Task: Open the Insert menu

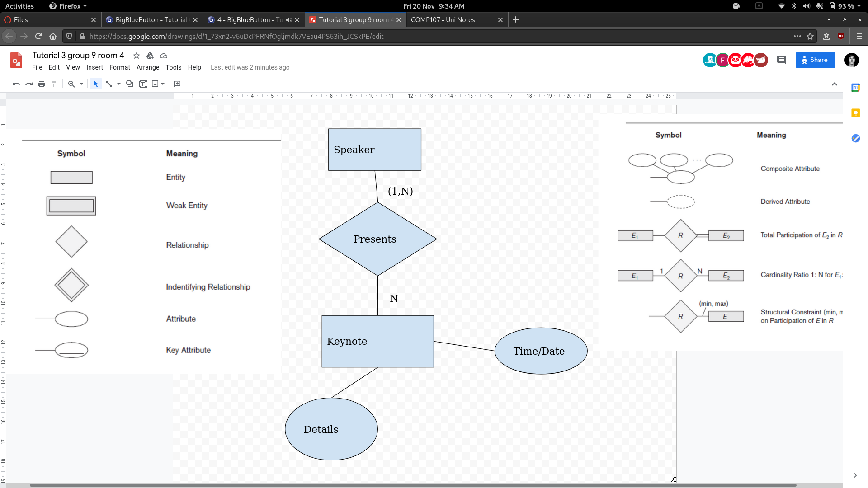Action: tap(94, 67)
